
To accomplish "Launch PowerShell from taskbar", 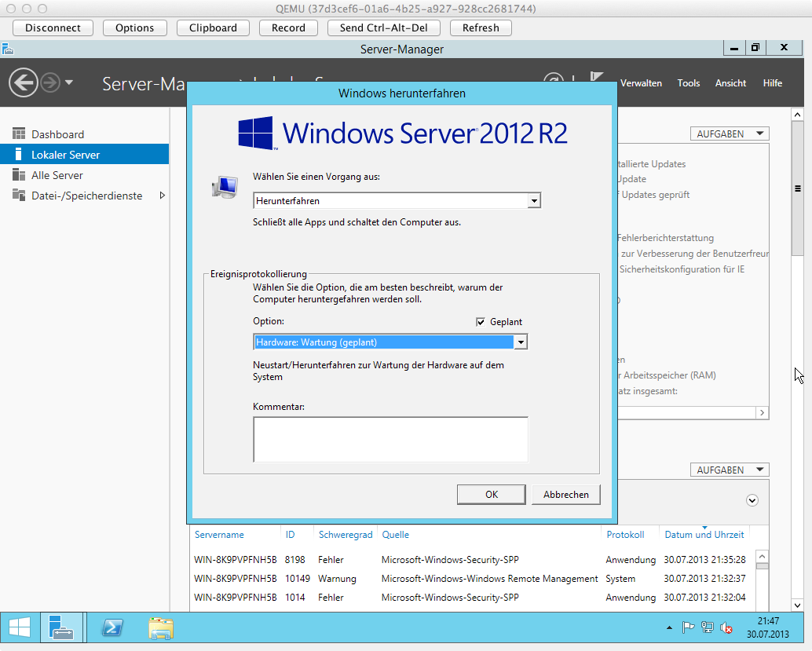I will [x=112, y=627].
